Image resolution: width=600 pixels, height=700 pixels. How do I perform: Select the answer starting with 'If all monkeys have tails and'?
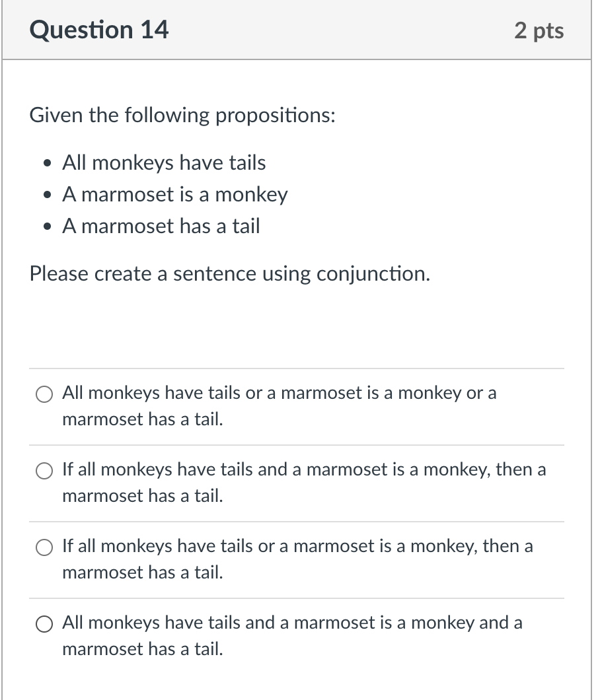(44, 470)
